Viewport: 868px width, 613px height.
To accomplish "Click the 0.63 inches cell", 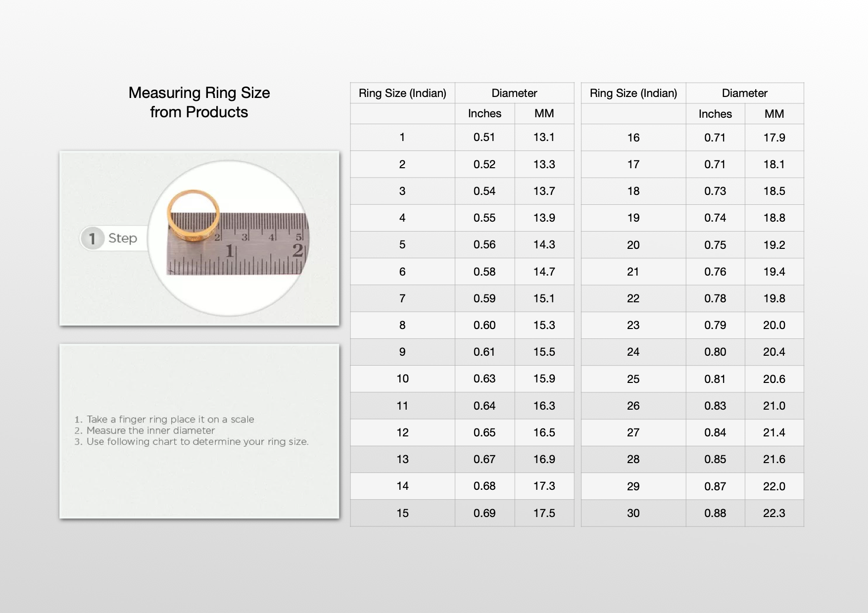I will 484,378.
